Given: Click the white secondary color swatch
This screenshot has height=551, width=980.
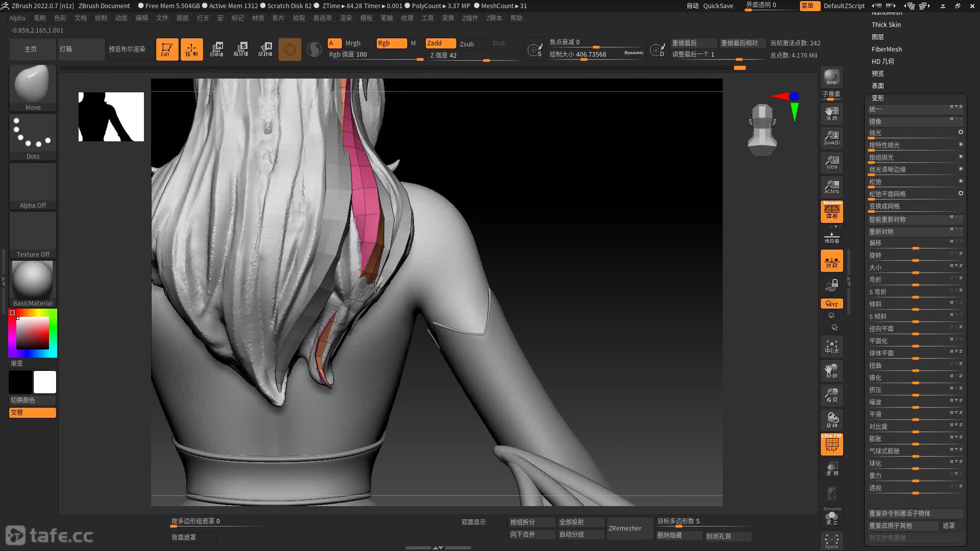Looking at the screenshot, I should coord(45,382).
